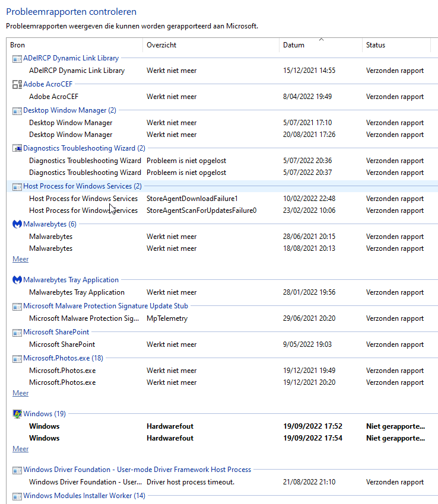Show more Malwarebytes reports via Meer
The width and height of the screenshot is (438, 504).
tap(20, 259)
